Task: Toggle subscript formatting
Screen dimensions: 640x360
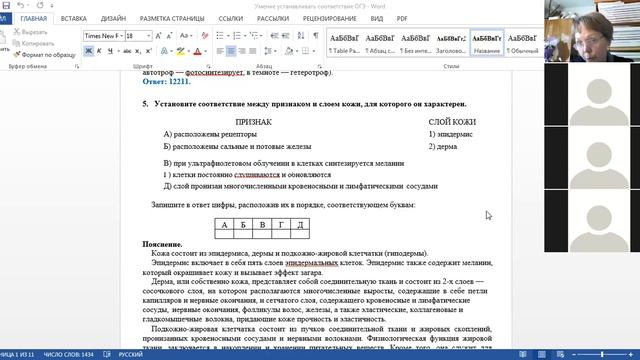Action: click(138, 51)
